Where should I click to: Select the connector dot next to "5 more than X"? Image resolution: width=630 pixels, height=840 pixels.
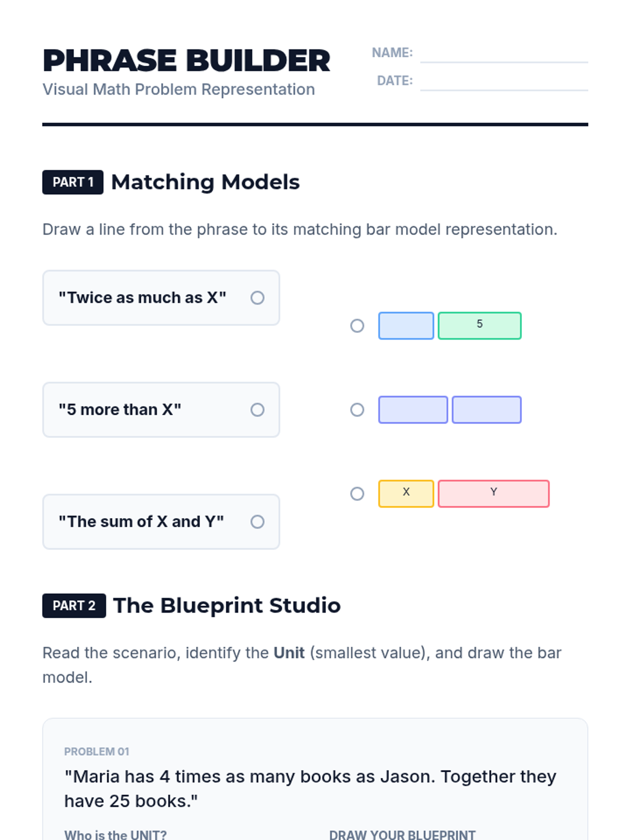[257, 409]
